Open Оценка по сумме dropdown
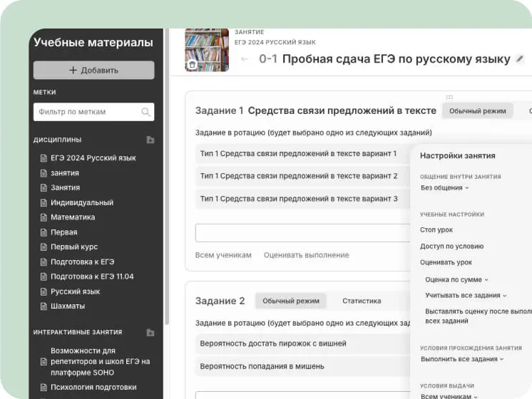This screenshot has width=532, height=399. coord(456,280)
